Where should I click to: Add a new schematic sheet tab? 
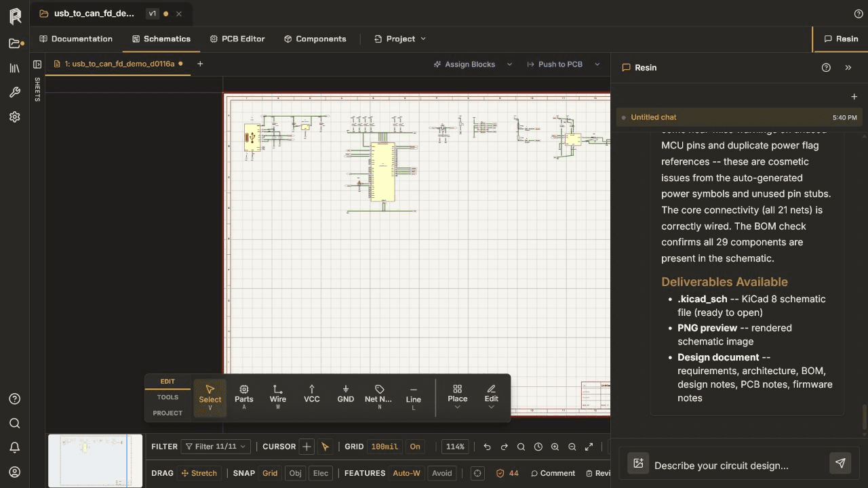(x=200, y=64)
